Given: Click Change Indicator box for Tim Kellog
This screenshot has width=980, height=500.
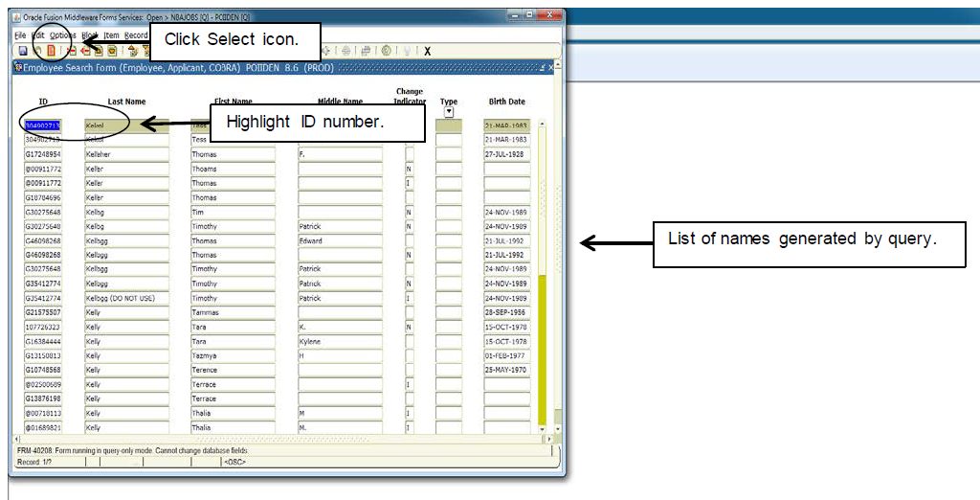Looking at the screenshot, I should pyautogui.click(x=410, y=212).
